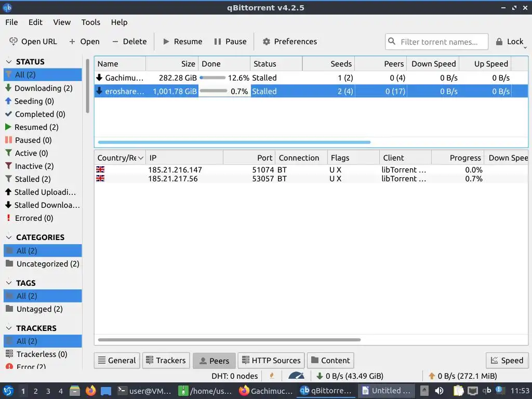Click the Open torrent file button

[85, 42]
